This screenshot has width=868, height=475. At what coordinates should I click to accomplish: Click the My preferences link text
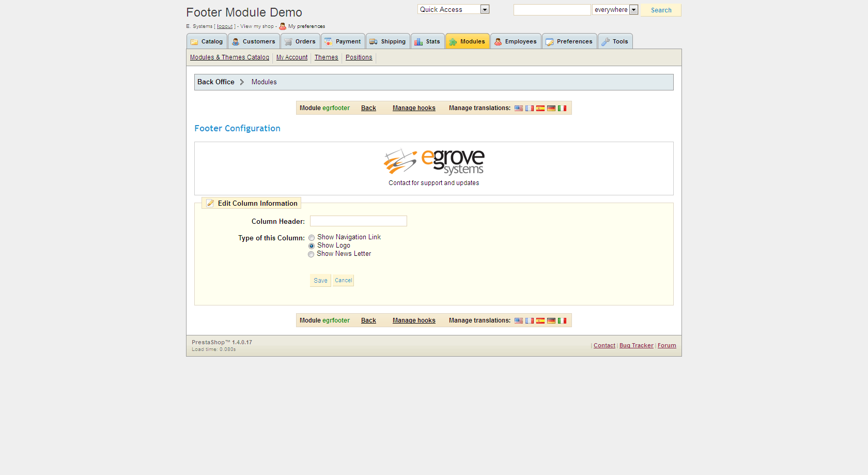(x=306, y=26)
